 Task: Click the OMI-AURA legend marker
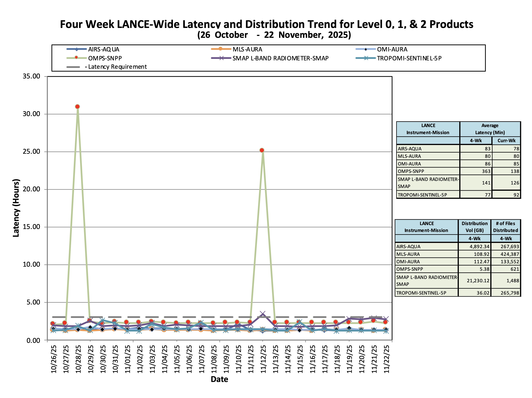click(365, 49)
